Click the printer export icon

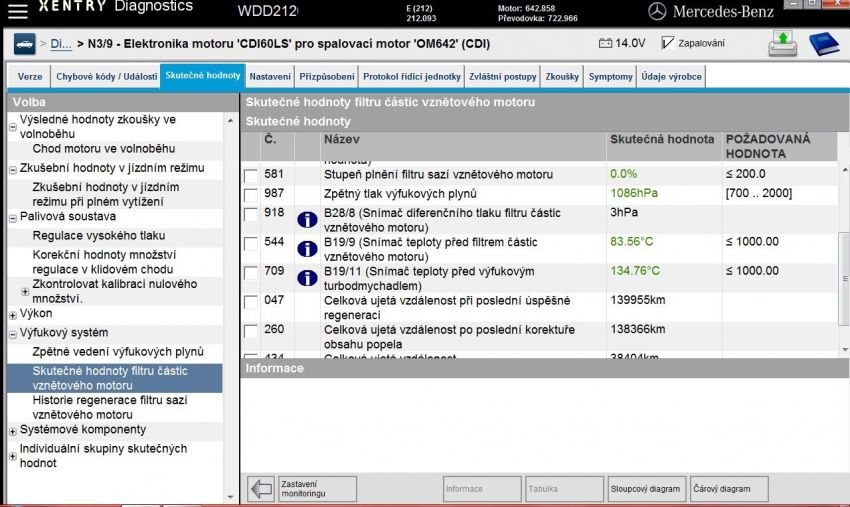(782, 44)
